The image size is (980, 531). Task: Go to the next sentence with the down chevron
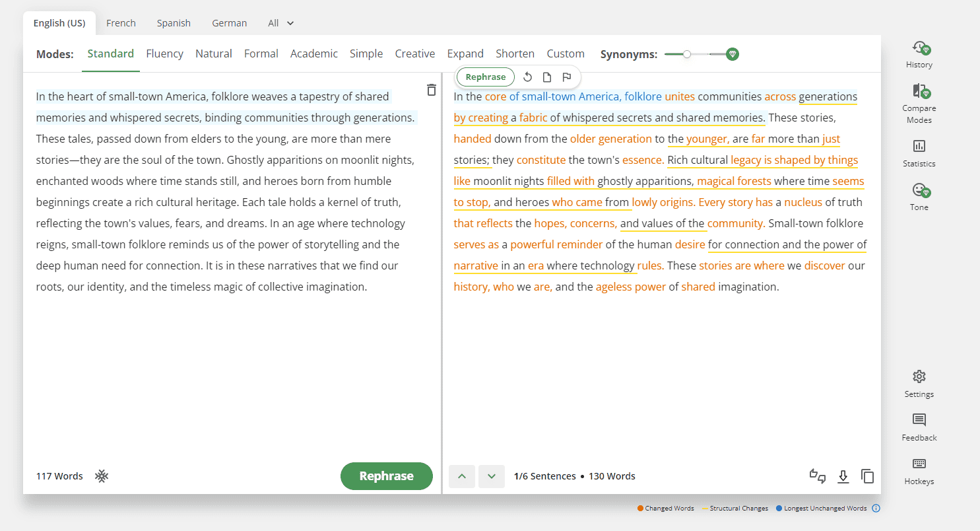(491, 476)
